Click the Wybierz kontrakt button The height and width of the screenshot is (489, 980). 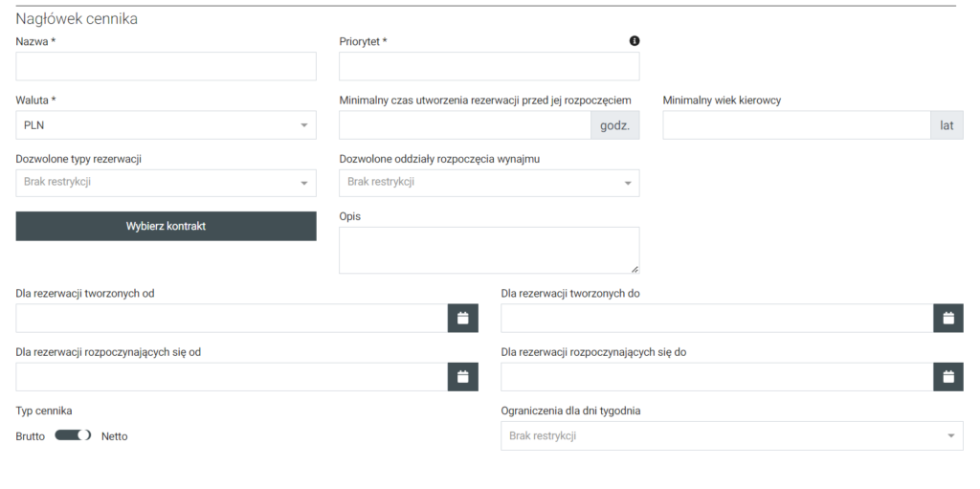[x=166, y=227]
